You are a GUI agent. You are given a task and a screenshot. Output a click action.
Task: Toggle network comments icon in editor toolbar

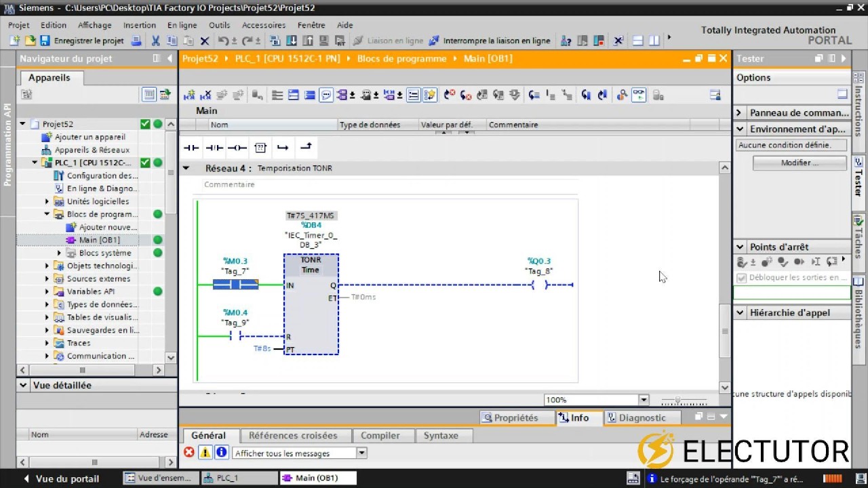(x=326, y=95)
